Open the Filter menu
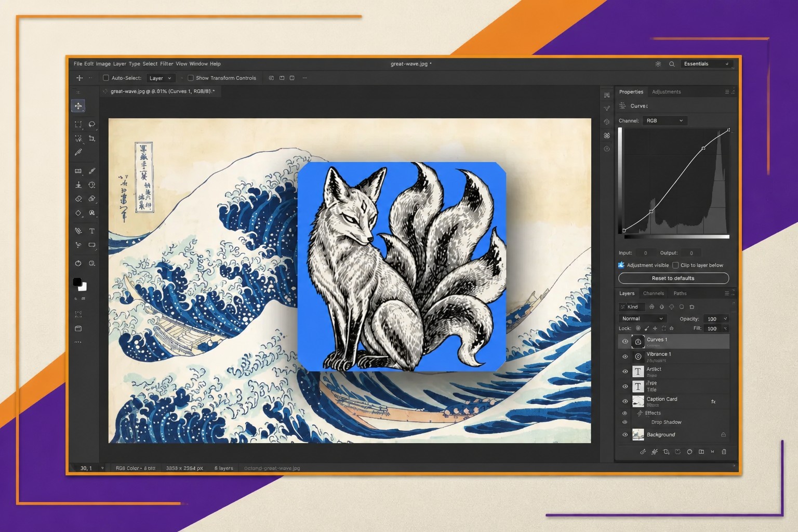The width and height of the screenshot is (798, 532). [x=167, y=64]
